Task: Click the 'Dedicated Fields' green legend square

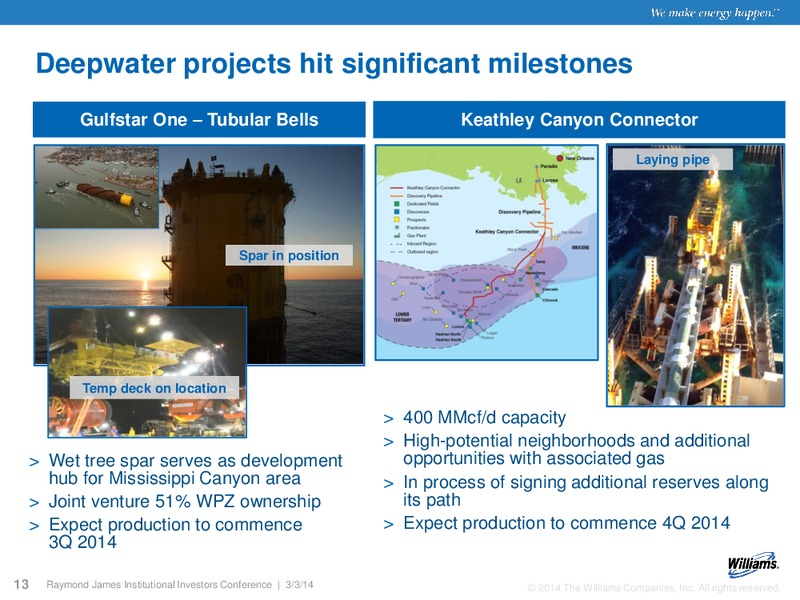Action: [396, 204]
